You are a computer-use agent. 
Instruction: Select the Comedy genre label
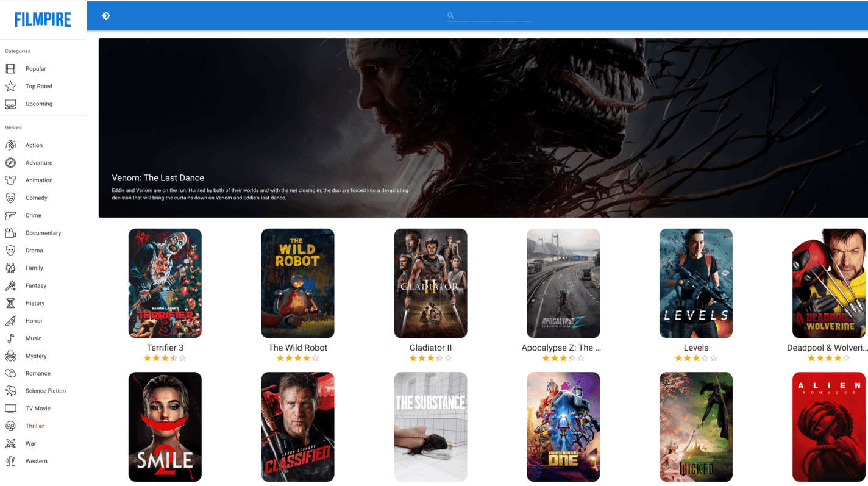(37, 198)
